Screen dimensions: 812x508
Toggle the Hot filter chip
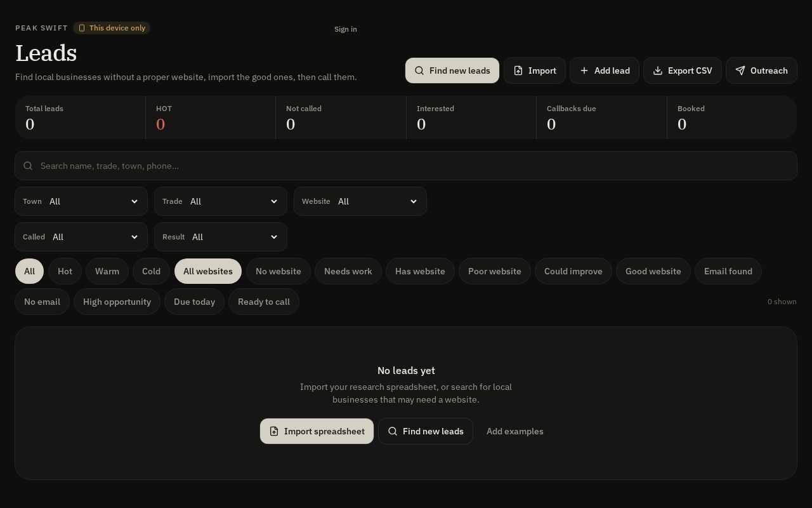[65, 271]
